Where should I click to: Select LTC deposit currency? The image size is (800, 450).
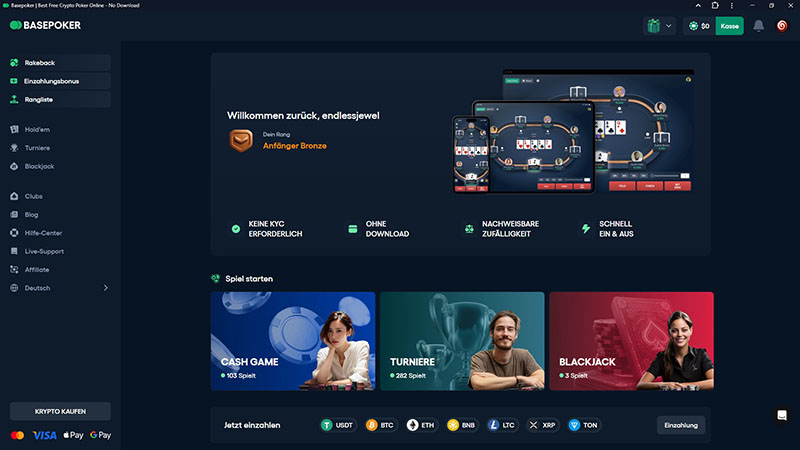pyautogui.click(x=502, y=425)
